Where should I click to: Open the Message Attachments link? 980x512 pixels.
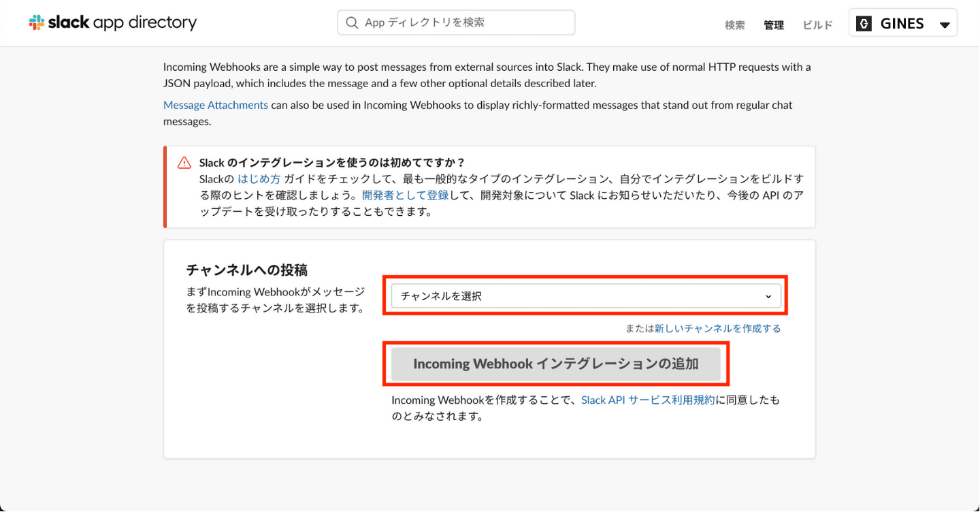216,105
